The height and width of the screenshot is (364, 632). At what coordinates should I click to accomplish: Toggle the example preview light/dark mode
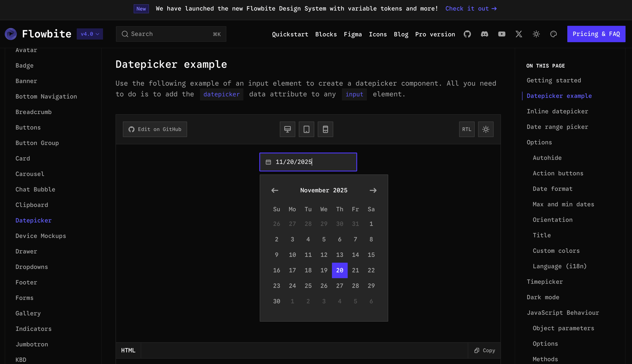pos(486,129)
